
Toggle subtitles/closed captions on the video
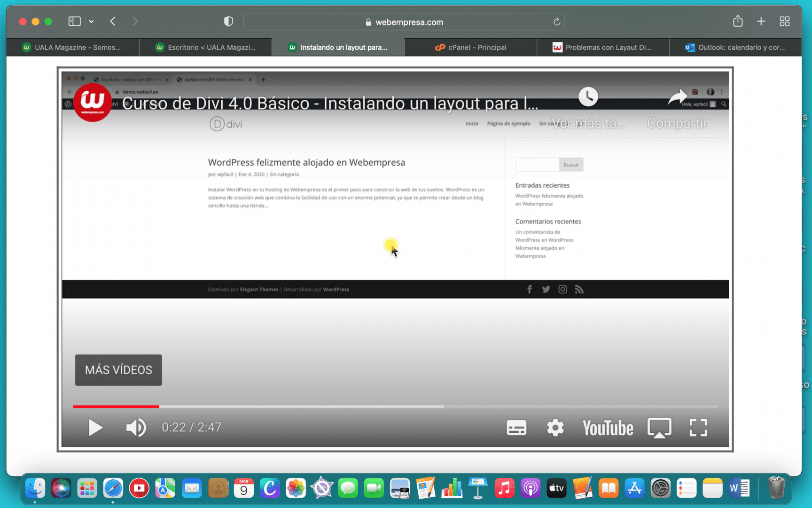(516, 428)
